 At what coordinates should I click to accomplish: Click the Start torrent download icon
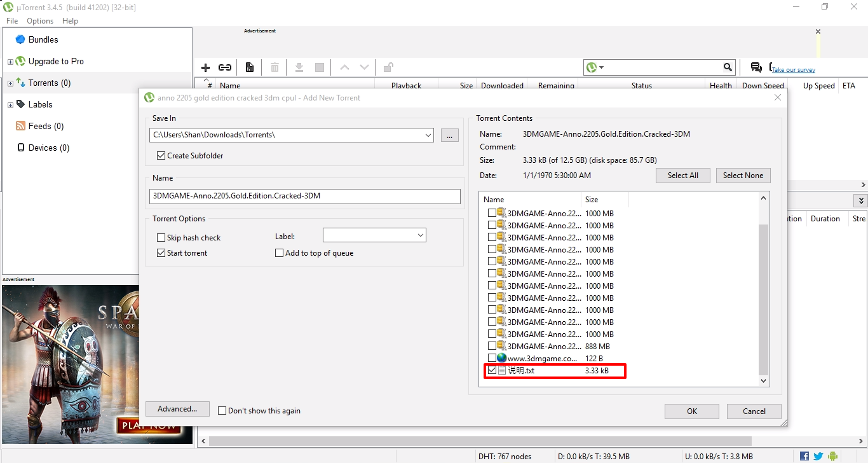(299, 67)
